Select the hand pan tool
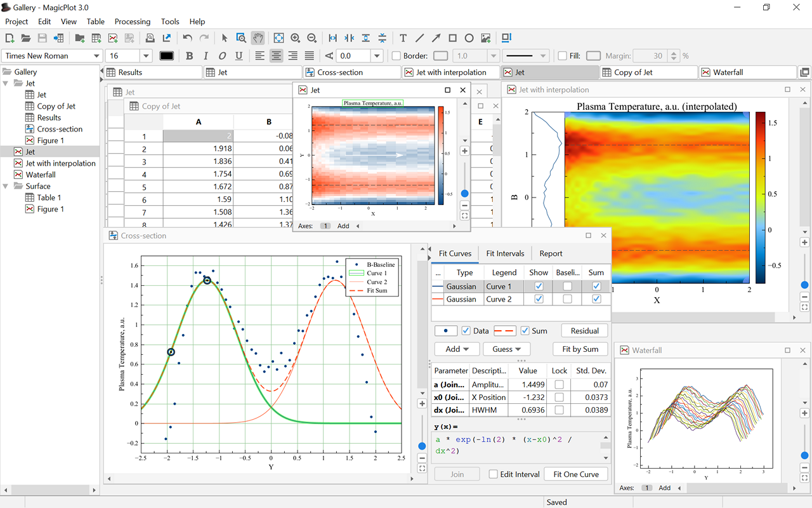The image size is (812, 508). point(258,38)
